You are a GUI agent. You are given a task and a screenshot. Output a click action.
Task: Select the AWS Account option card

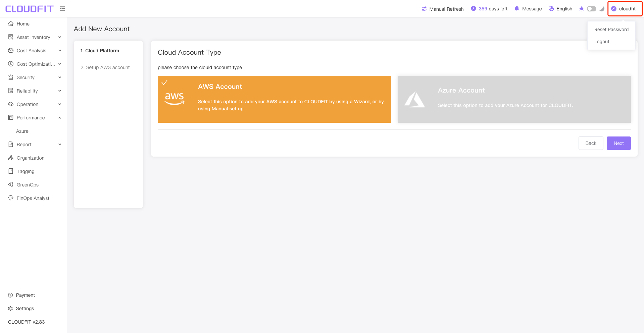[274, 99]
